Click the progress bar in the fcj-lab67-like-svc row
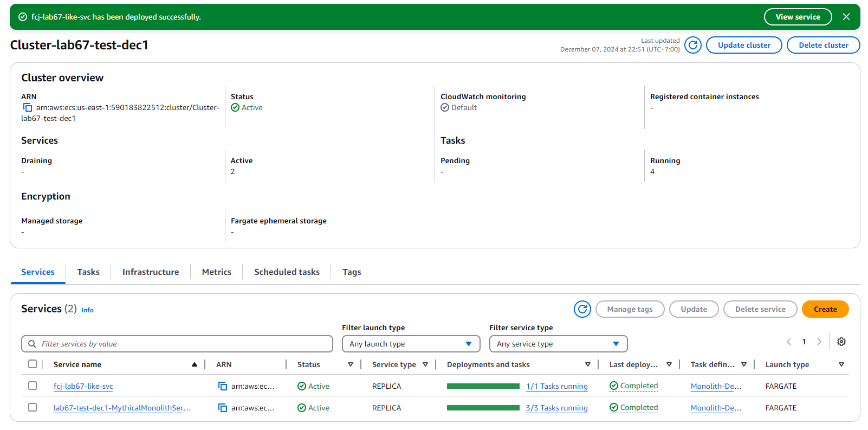868x430 pixels. point(483,386)
